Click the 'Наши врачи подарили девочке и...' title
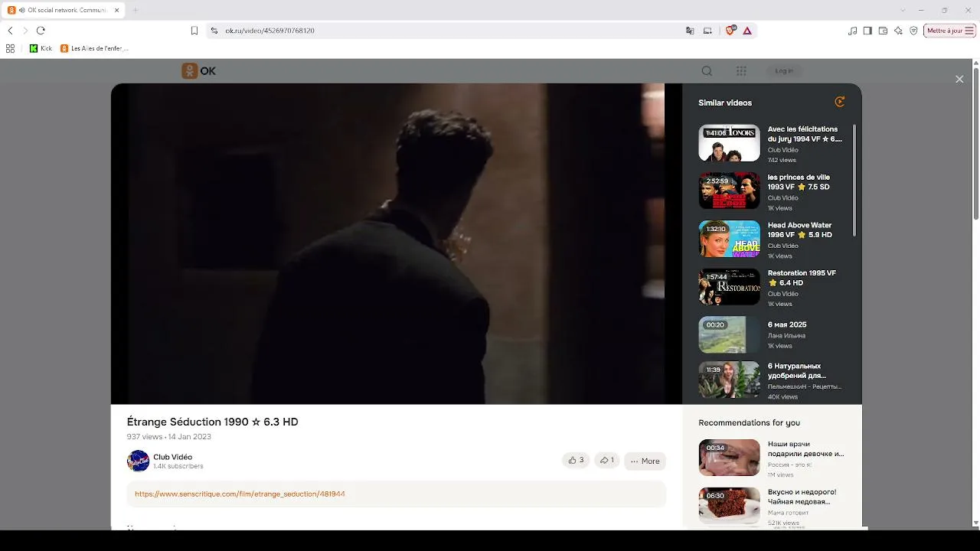Image resolution: width=980 pixels, height=551 pixels. coord(806,448)
